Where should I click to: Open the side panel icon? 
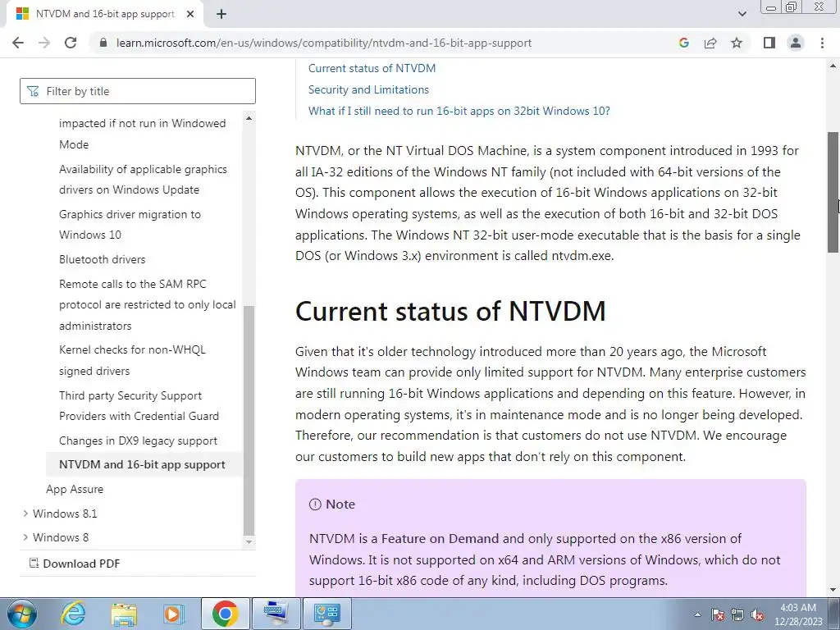(x=769, y=43)
